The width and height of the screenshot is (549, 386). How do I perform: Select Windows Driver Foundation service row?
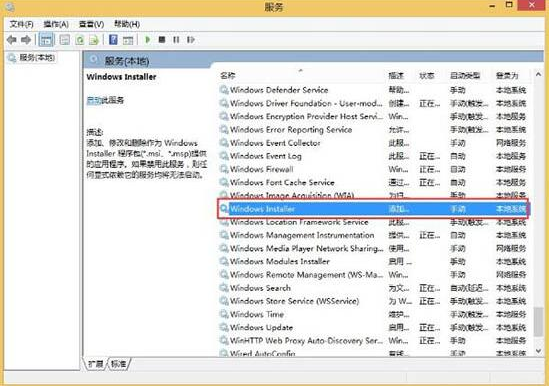[x=373, y=103]
